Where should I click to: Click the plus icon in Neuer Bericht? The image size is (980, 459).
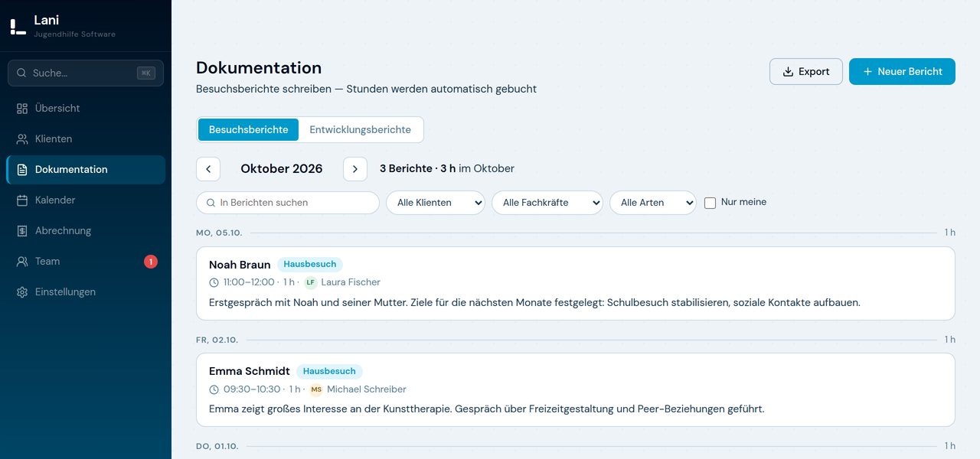coord(867,72)
